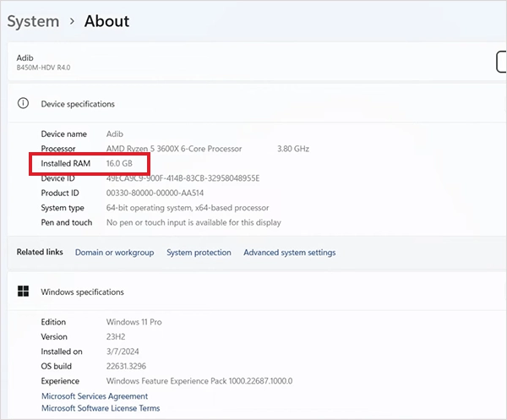Click the Device name label
Viewport: 507px width, 420px height.
click(x=63, y=134)
